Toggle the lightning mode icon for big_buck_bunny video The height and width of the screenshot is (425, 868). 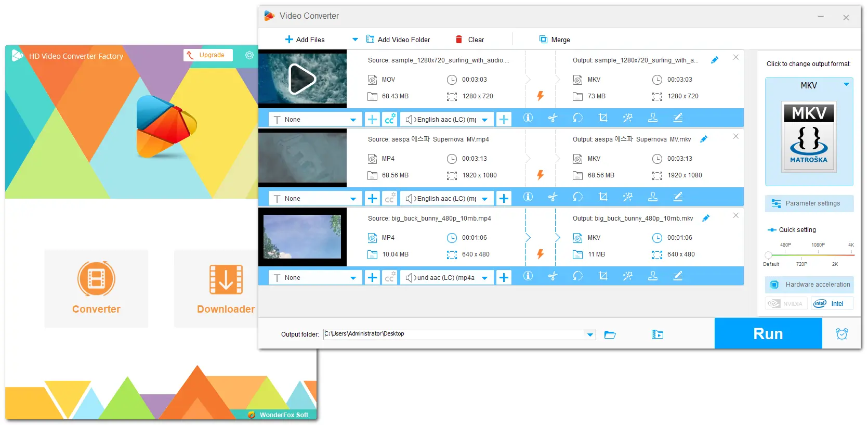click(x=541, y=254)
